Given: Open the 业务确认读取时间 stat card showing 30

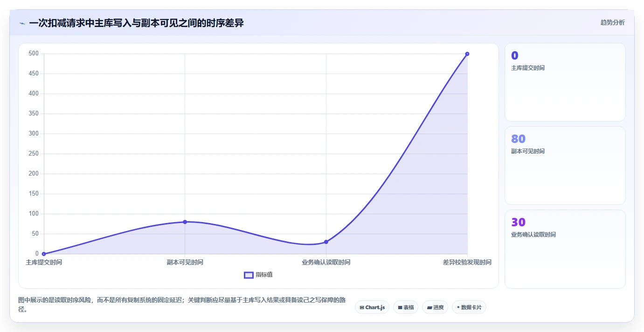Looking at the screenshot, I should (565, 249).
